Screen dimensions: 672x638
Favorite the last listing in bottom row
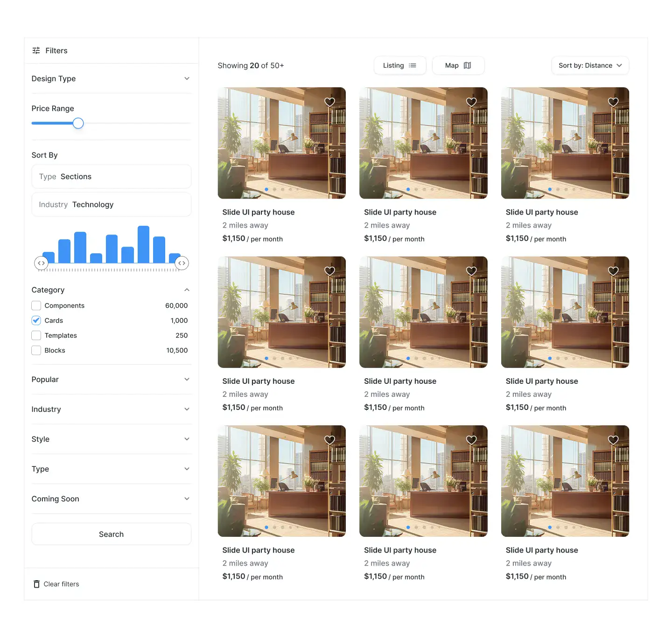coord(613,440)
